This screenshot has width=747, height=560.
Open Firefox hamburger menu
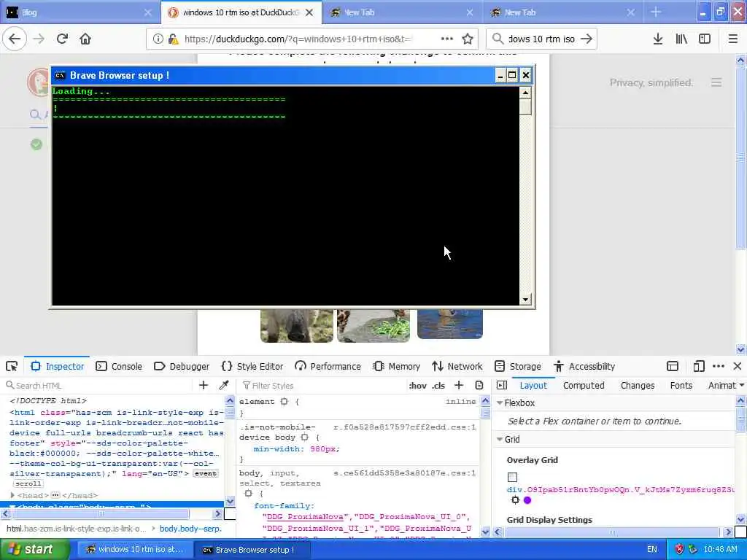tap(732, 39)
